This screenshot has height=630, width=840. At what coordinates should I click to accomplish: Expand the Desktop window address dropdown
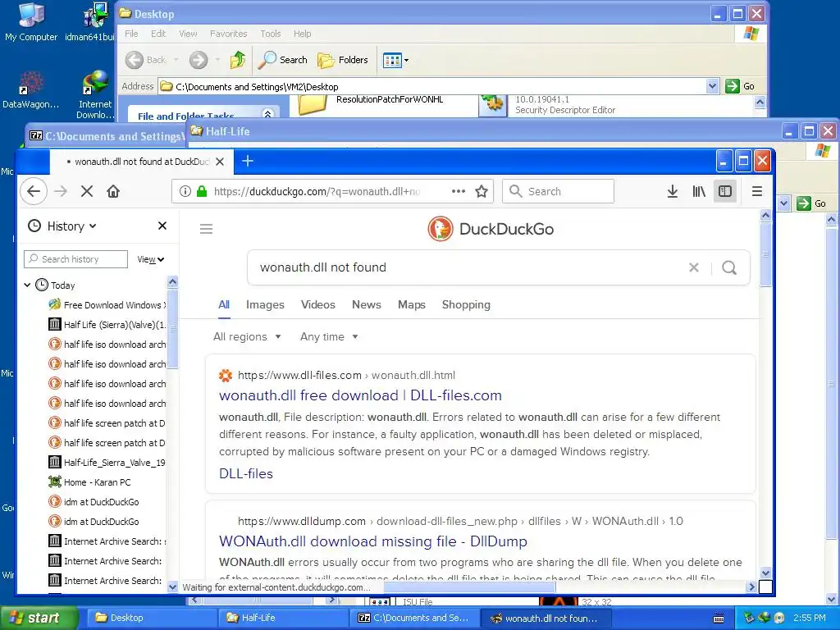pos(712,85)
